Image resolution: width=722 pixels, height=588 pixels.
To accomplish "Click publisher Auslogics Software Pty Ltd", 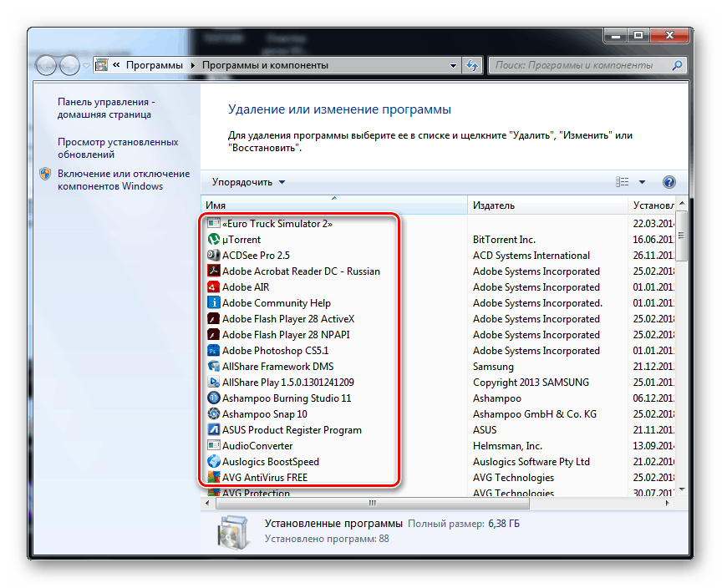I will (531, 462).
